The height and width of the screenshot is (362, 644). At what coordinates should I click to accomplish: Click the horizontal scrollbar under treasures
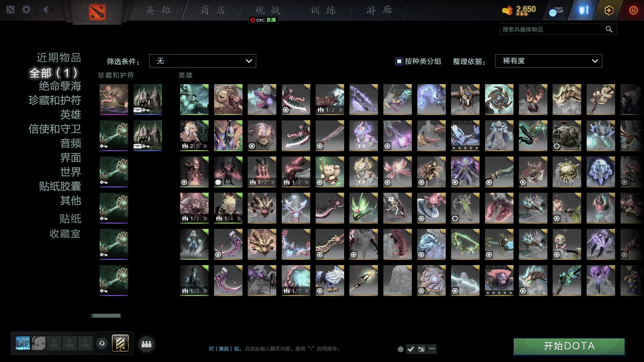coord(105,316)
